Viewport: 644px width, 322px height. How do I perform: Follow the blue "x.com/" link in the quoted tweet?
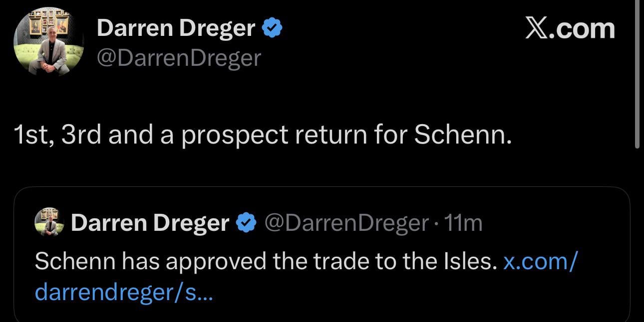point(540,262)
